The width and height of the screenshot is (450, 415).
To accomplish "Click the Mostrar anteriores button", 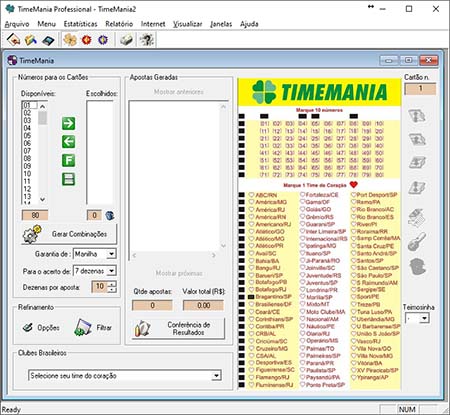I will click(179, 92).
